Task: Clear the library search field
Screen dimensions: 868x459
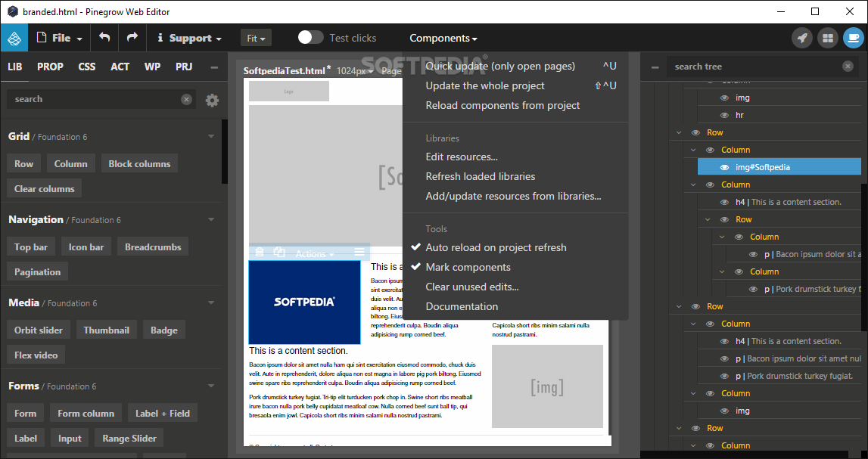Action: (187, 99)
